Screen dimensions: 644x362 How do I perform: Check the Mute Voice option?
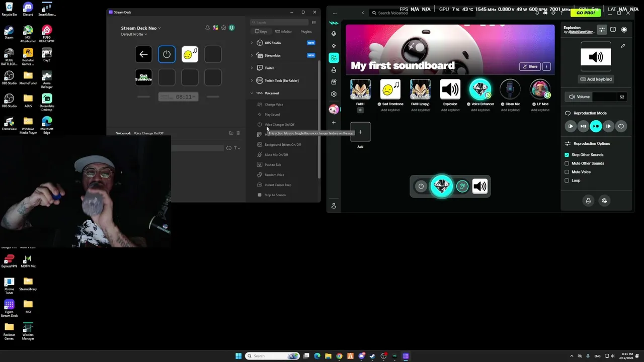pos(567,172)
